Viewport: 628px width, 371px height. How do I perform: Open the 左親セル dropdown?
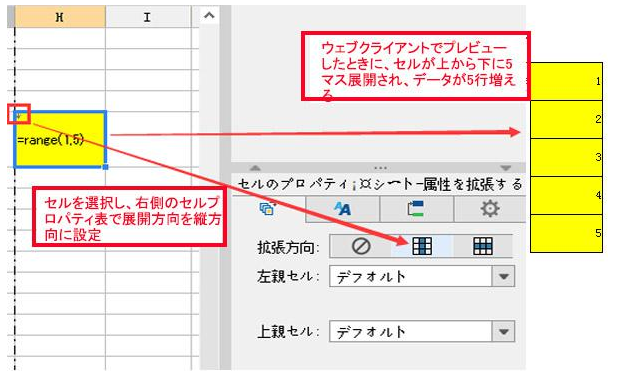coord(503,276)
